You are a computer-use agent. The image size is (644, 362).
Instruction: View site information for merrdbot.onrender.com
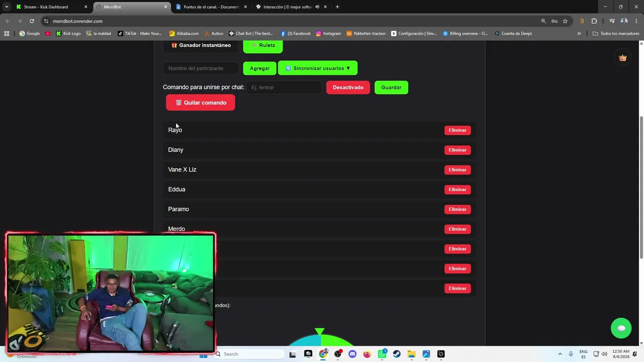point(46,21)
